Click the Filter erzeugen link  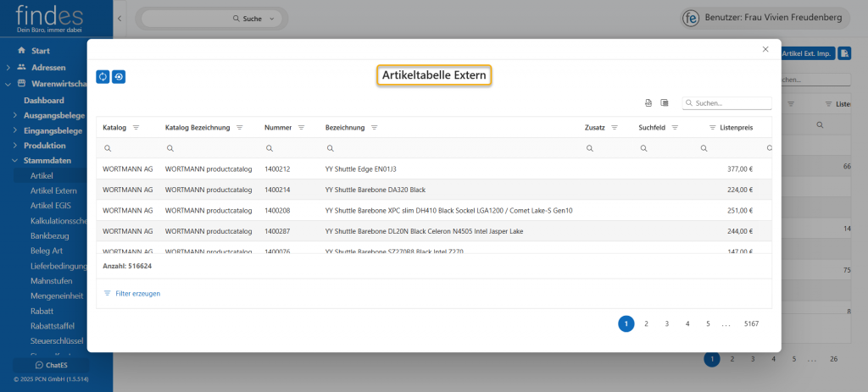pos(132,294)
